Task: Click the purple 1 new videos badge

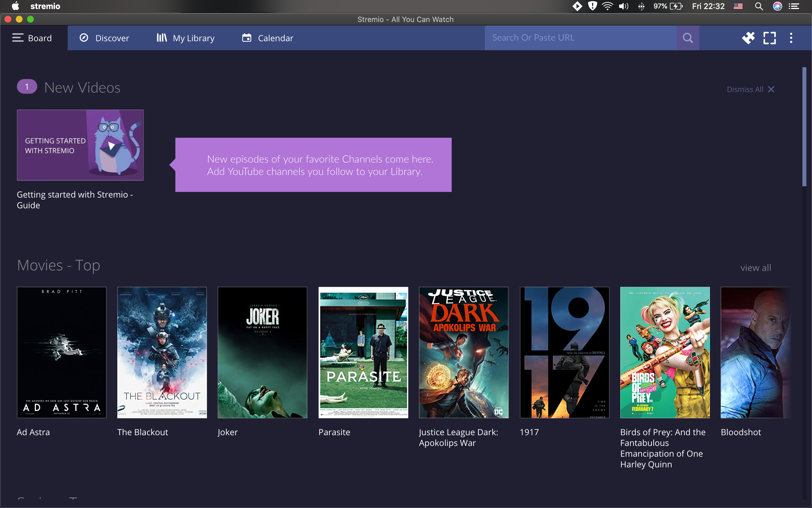Action: tap(27, 87)
